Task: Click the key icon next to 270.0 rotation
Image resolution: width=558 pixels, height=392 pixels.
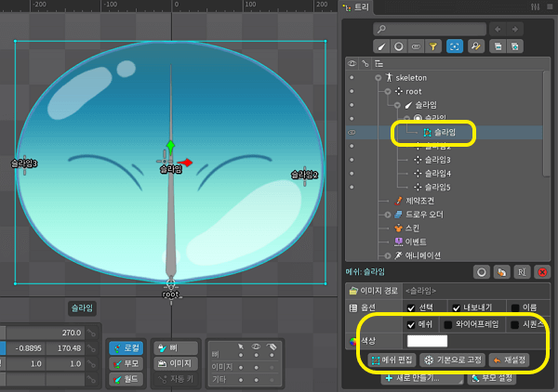Action: [92, 333]
